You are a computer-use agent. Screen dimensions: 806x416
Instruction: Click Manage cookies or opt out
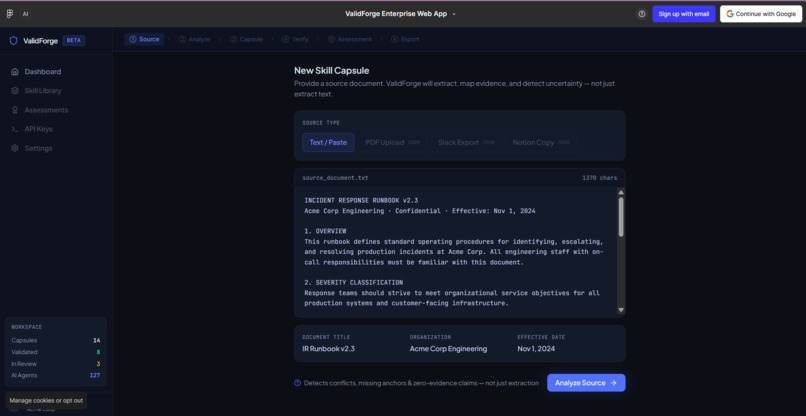tap(46, 400)
